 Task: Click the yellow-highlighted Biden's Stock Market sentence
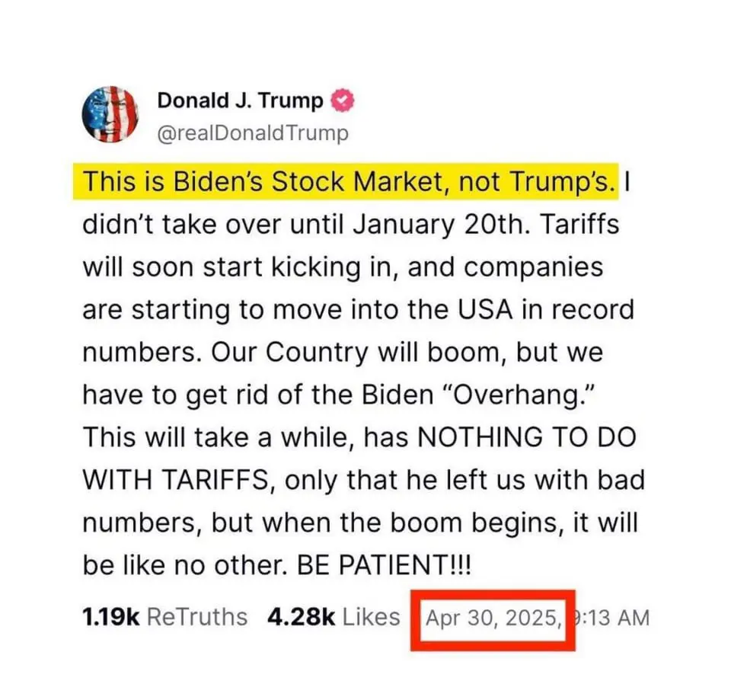(x=346, y=181)
